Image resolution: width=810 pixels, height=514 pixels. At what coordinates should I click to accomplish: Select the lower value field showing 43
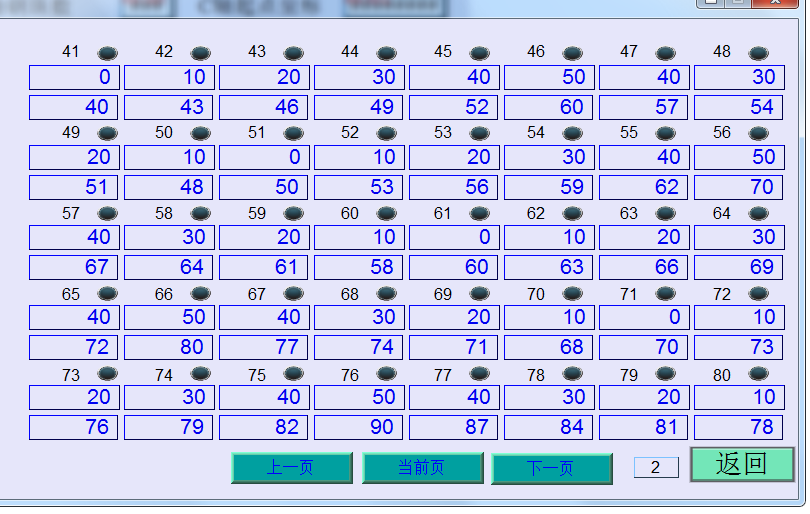tap(169, 107)
